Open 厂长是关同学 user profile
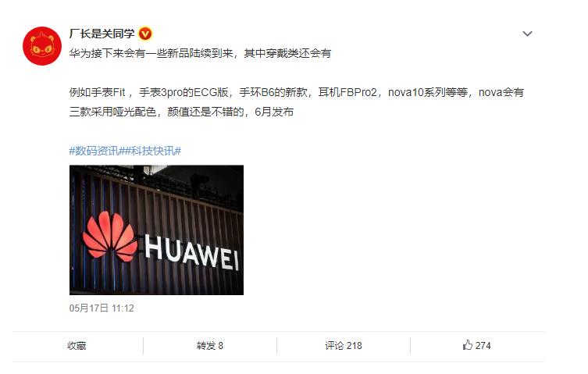 (x=102, y=34)
